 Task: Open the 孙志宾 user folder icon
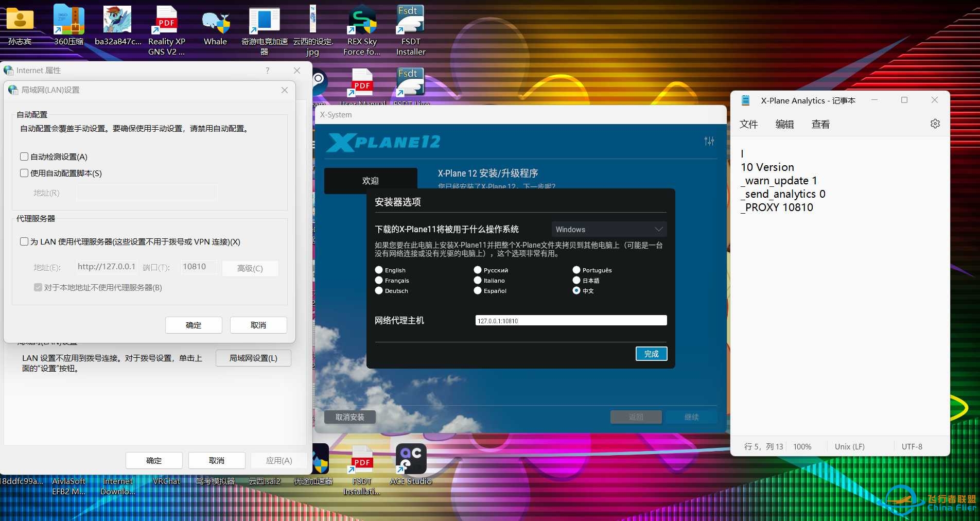coord(20,25)
